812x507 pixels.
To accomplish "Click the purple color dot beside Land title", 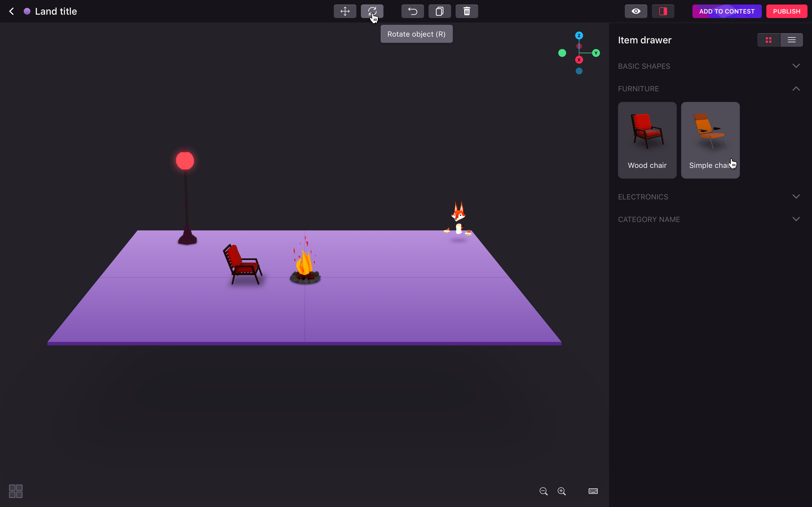I will click(x=27, y=11).
